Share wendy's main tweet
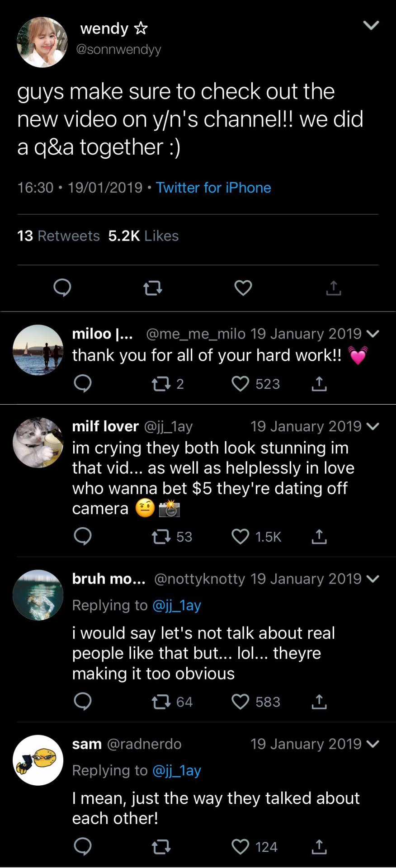 click(334, 288)
